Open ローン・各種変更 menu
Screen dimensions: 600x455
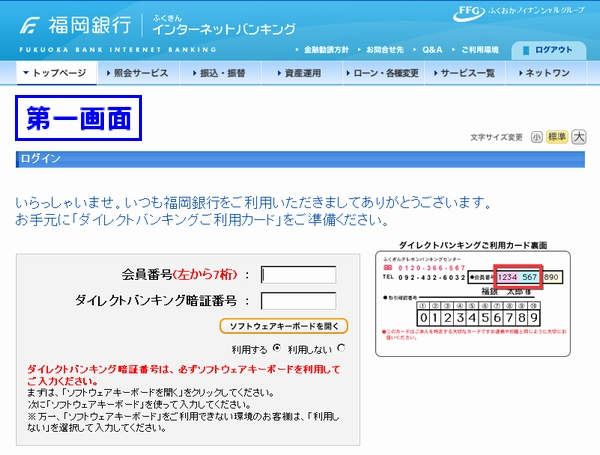click(x=383, y=73)
